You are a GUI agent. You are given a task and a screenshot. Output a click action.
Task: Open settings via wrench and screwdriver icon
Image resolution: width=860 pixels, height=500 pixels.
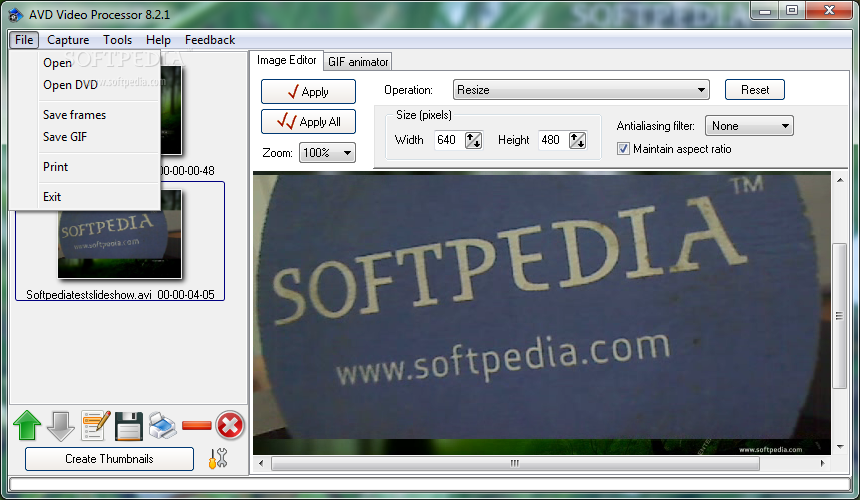point(218,458)
